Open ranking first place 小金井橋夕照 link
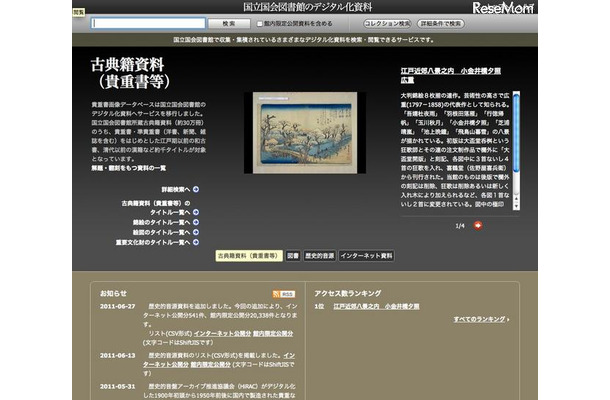Screen dimensions: 610x400 pyautogui.click(x=376, y=307)
